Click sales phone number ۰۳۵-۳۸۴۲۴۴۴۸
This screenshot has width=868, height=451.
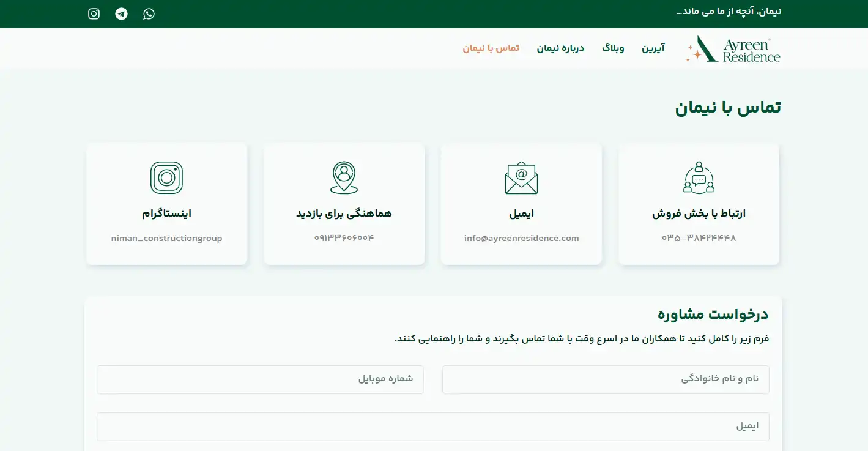pyautogui.click(x=699, y=238)
